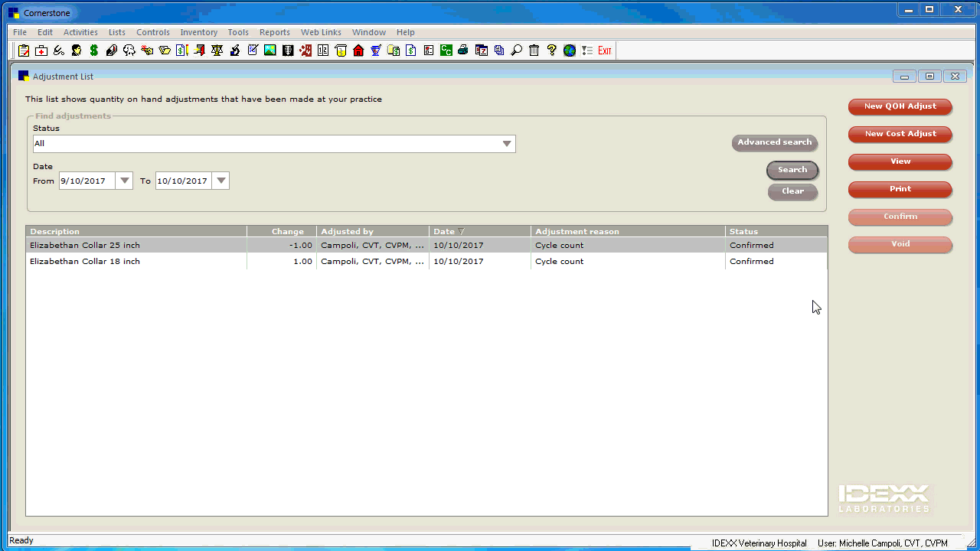Click the red Exit toolbar icon
980x551 pixels.
coord(604,51)
